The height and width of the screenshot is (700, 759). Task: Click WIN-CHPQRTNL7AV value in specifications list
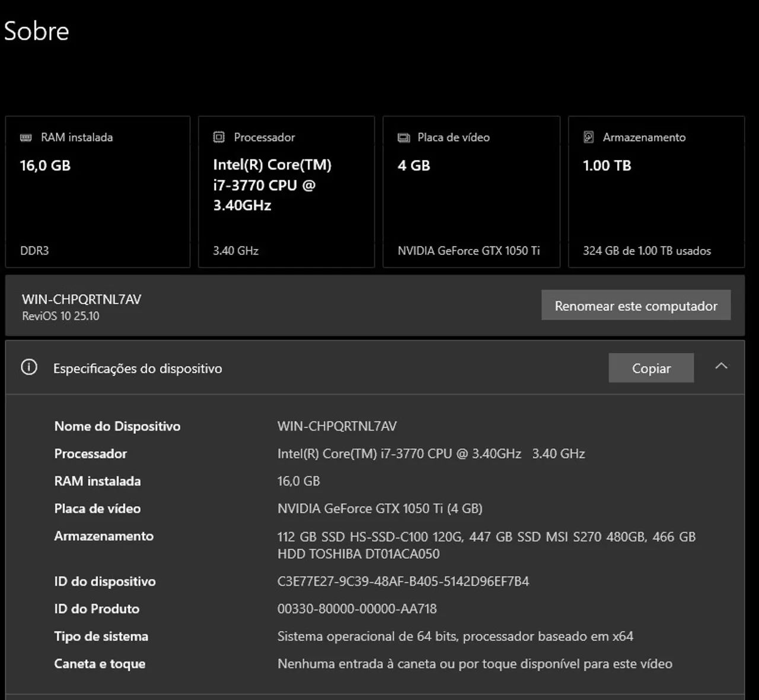pos(337,426)
